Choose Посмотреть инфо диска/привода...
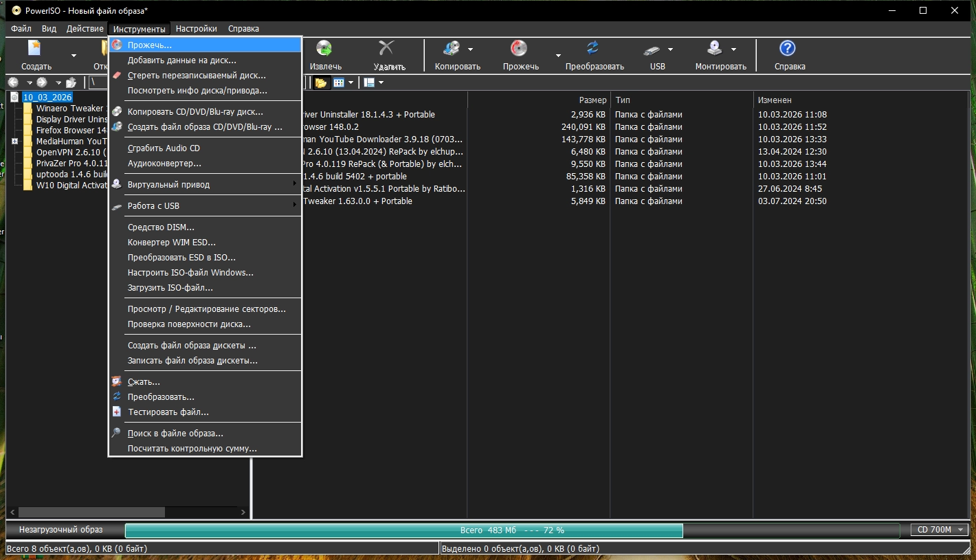 206,91
